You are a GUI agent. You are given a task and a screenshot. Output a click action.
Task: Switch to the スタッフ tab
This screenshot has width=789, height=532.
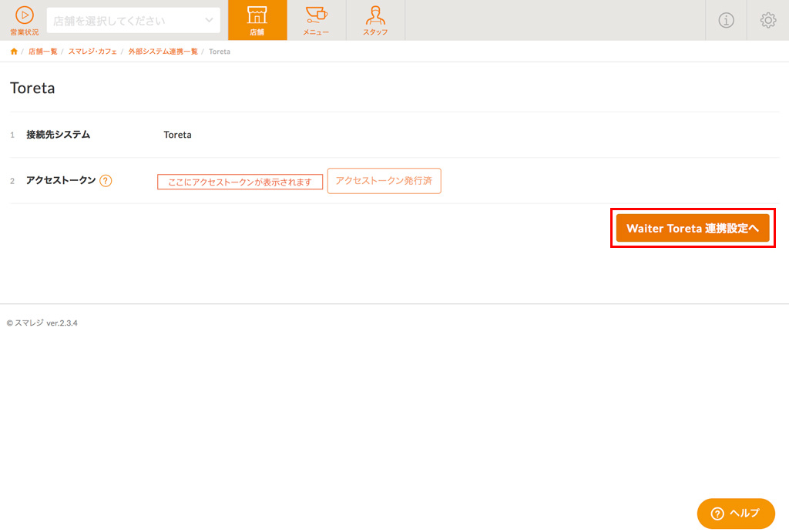coord(375,20)
